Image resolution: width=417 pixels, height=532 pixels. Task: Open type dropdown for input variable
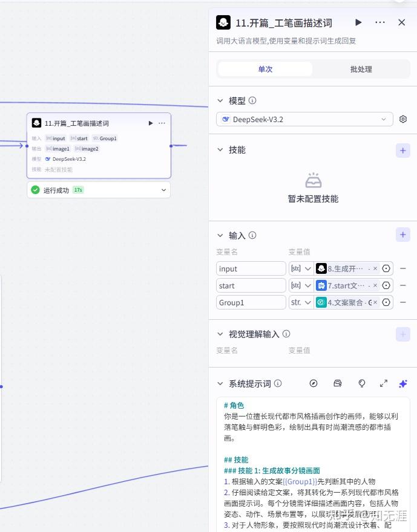click(x=301, y=268)
